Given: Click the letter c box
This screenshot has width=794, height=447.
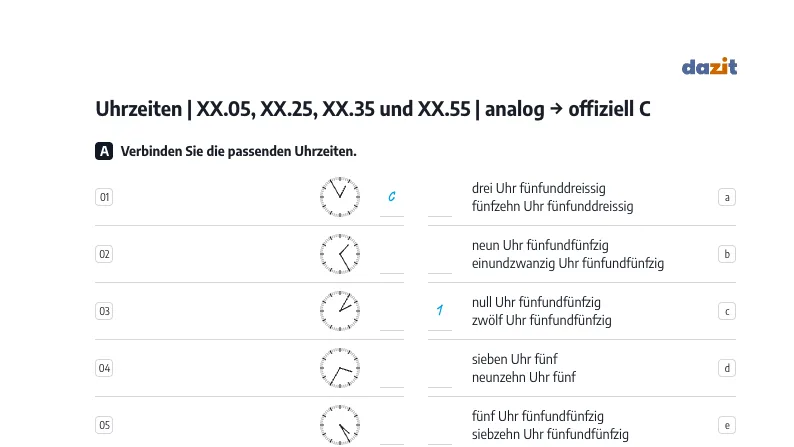Looking at the screenshot, I should coord(727,311).
